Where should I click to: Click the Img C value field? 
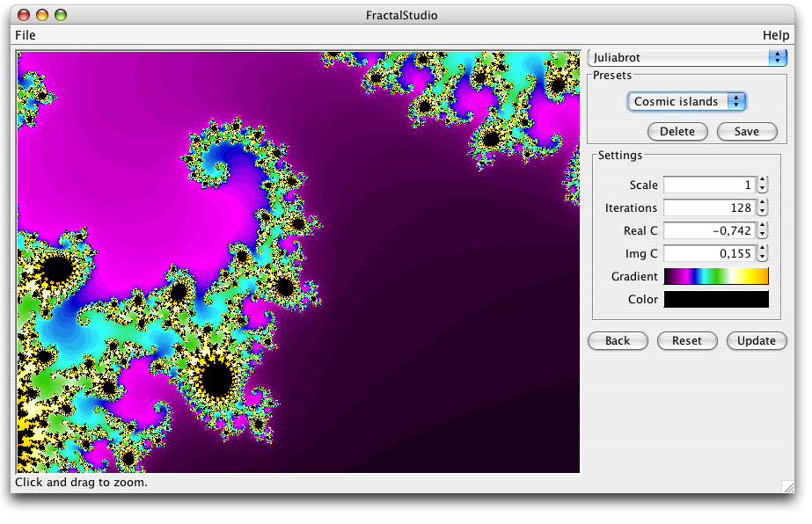(708, 253)
